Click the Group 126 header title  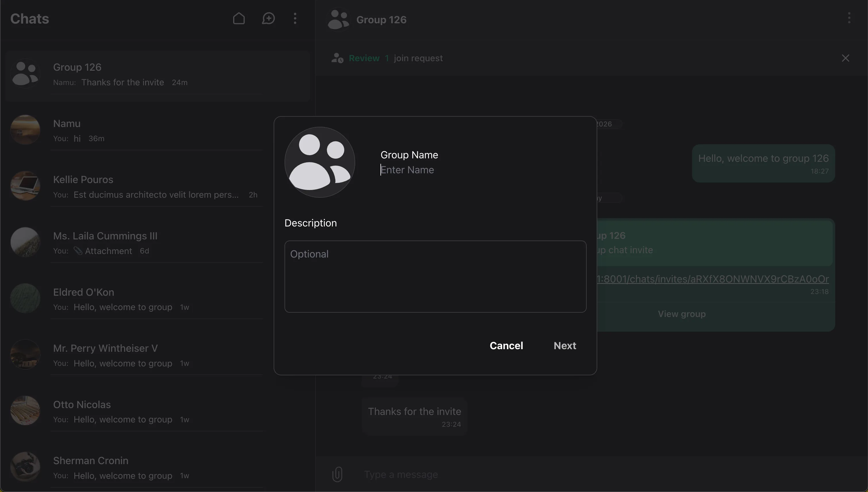[x=381, y=20]
